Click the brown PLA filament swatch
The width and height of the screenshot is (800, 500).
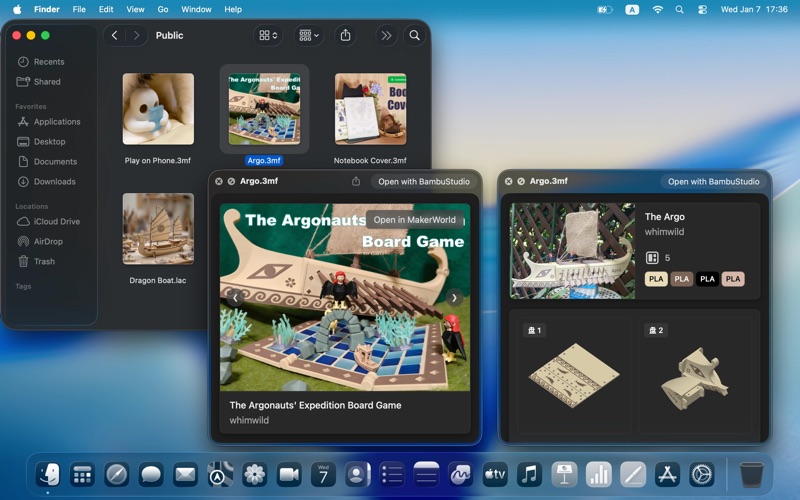pos(681,279)
